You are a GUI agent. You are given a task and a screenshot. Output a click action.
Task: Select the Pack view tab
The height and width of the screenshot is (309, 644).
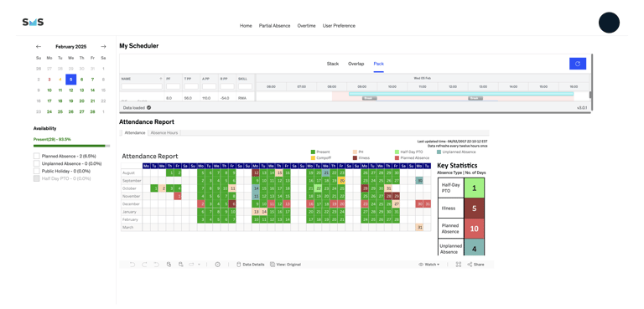pyautogui.click(x=379, y=64)
